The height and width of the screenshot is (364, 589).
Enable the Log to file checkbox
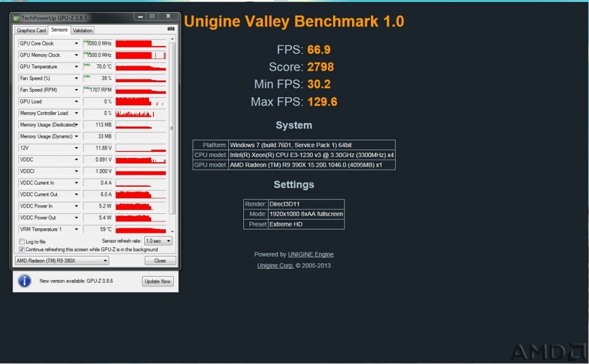click(22, 242)
